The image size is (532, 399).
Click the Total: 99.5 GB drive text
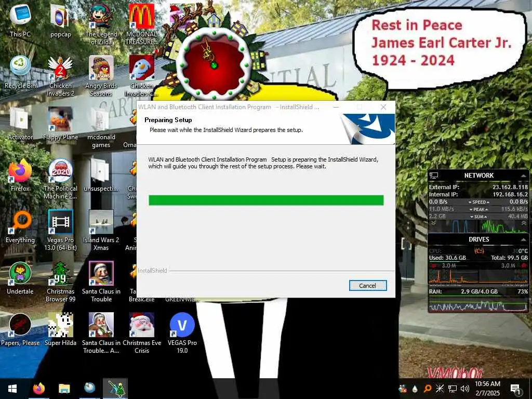509,258
